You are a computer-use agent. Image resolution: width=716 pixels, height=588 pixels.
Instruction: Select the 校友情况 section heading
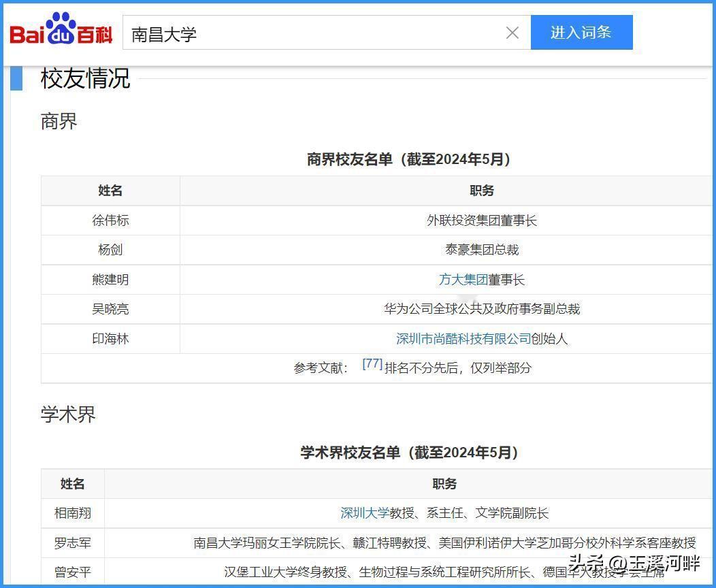pos(85,78)
